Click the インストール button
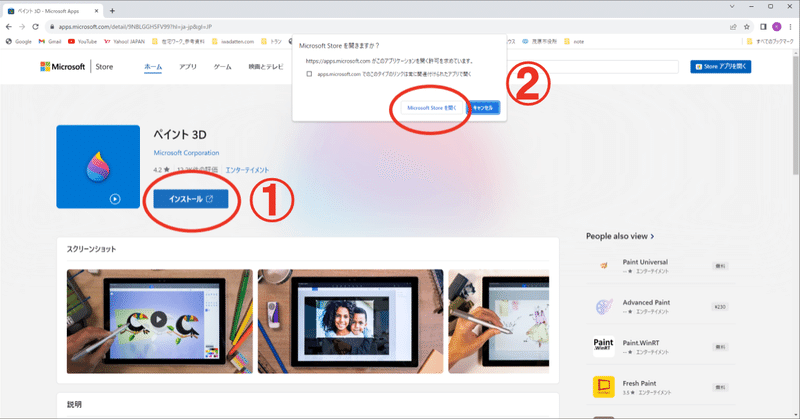 tap(191, 199)
